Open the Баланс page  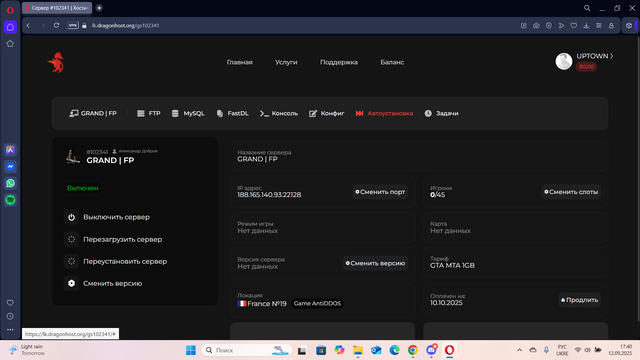[392, 62]
